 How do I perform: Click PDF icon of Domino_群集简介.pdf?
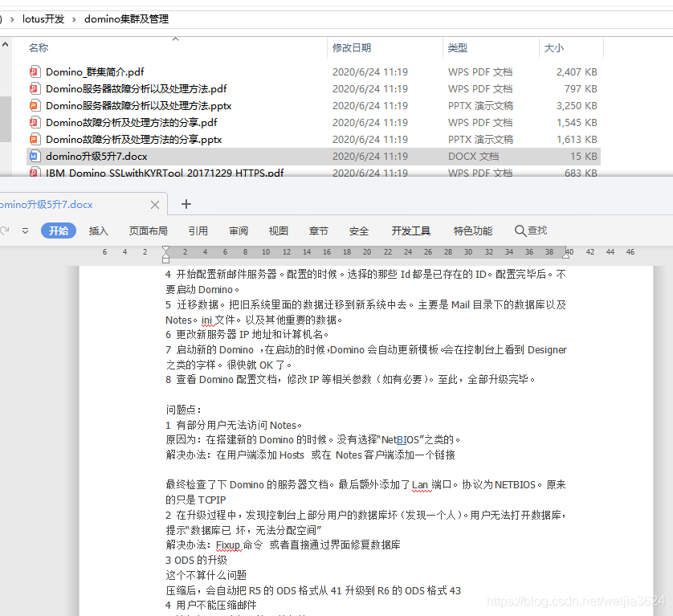coord(35,71)
